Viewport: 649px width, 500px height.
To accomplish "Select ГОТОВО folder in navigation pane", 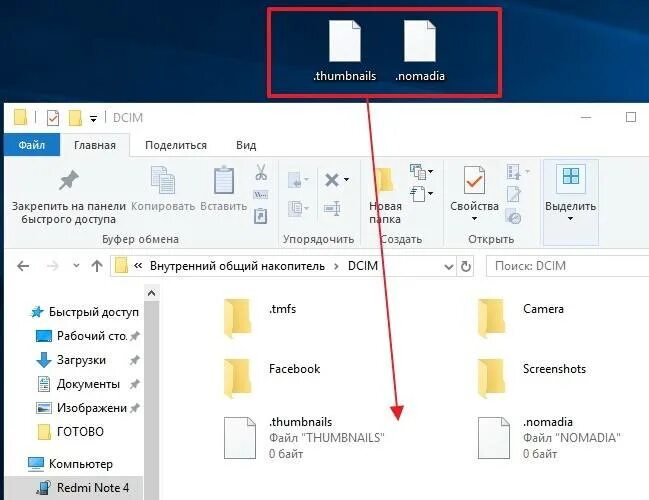I will pyautogui.click(x=70, y=432).
